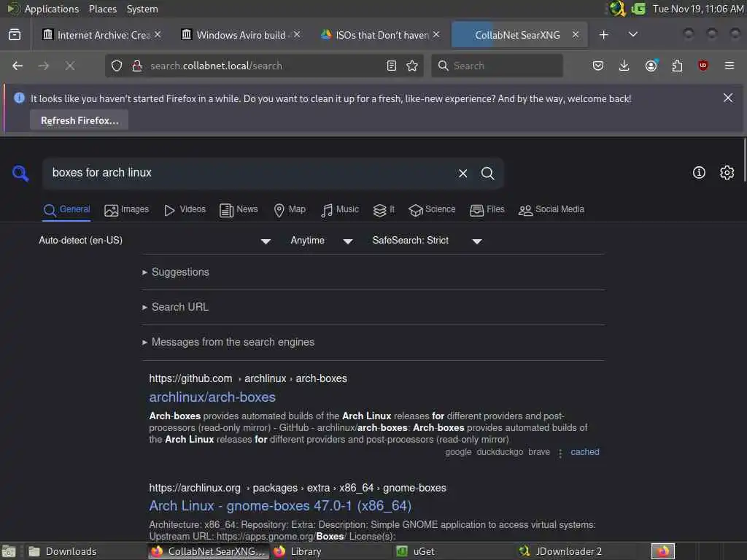The image size is (747, 560).
Task: Dismiss the Firefox refresh notification bar
Action: (x=728, y=98)
